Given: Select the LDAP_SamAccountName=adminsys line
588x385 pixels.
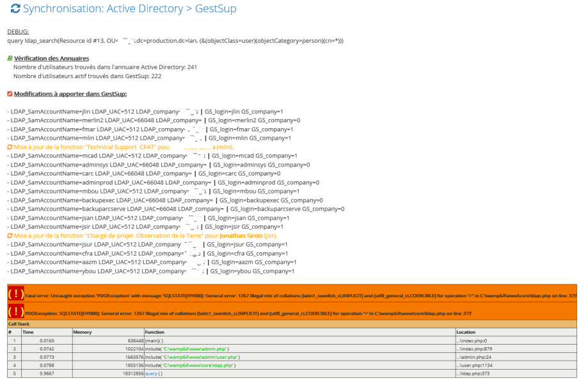Looking at the screenshot, I should [x=159, y=165].
